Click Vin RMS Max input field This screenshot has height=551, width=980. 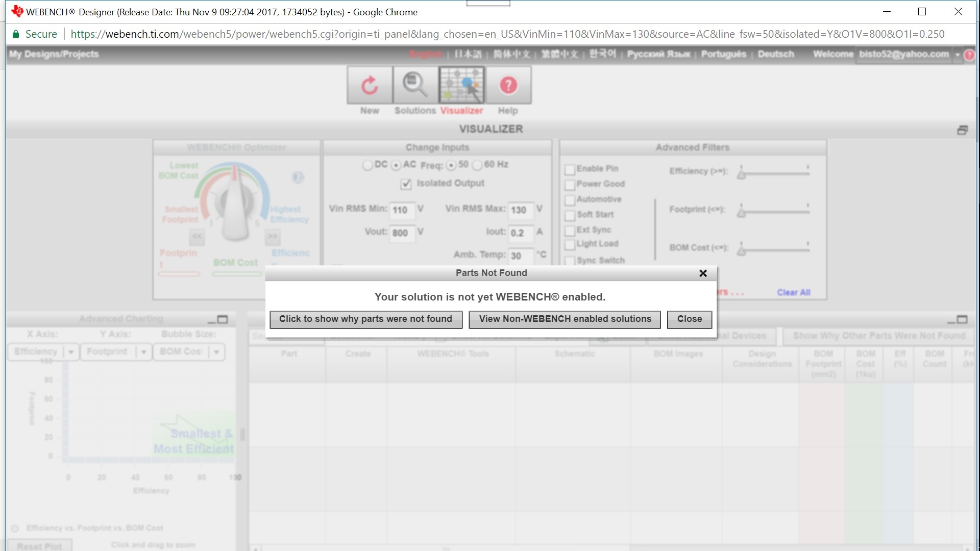521,210
